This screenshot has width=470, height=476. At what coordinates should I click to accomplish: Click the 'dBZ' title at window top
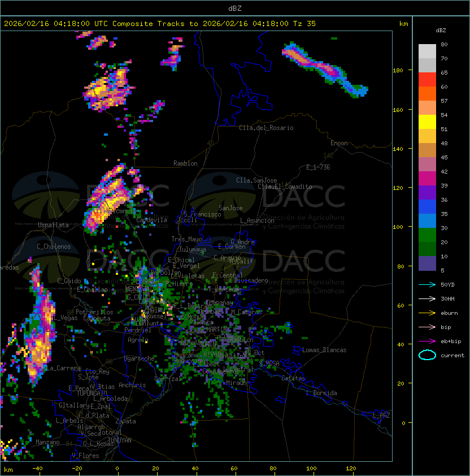(235, 8)
